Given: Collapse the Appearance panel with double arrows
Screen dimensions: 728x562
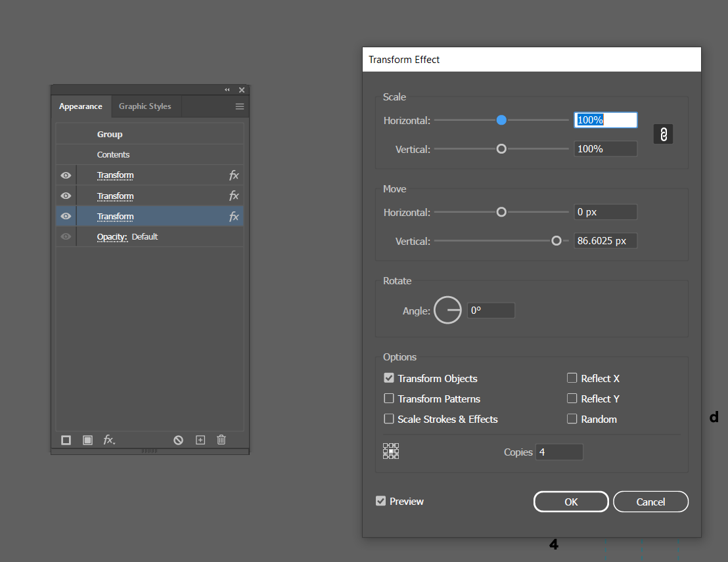Looking at the screenshot, I should click(227, 90).
